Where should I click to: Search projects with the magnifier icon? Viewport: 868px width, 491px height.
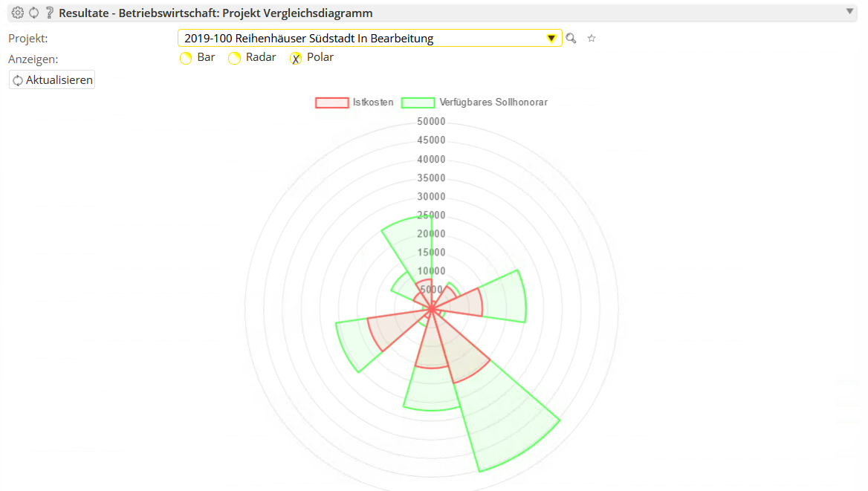click(x=571, y=38)
